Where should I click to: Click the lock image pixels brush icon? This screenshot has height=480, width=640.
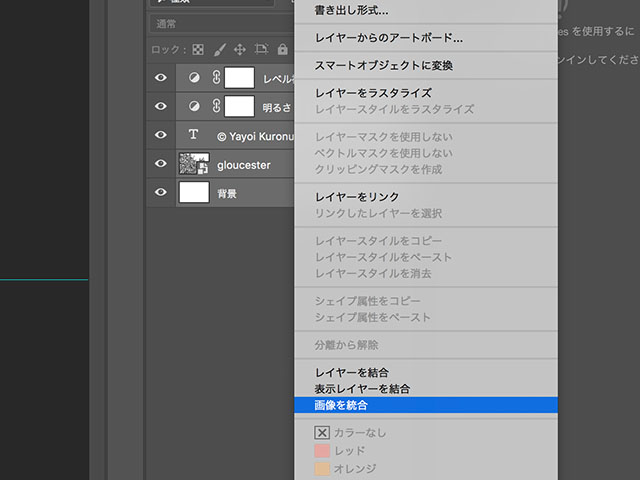[220, 50]
